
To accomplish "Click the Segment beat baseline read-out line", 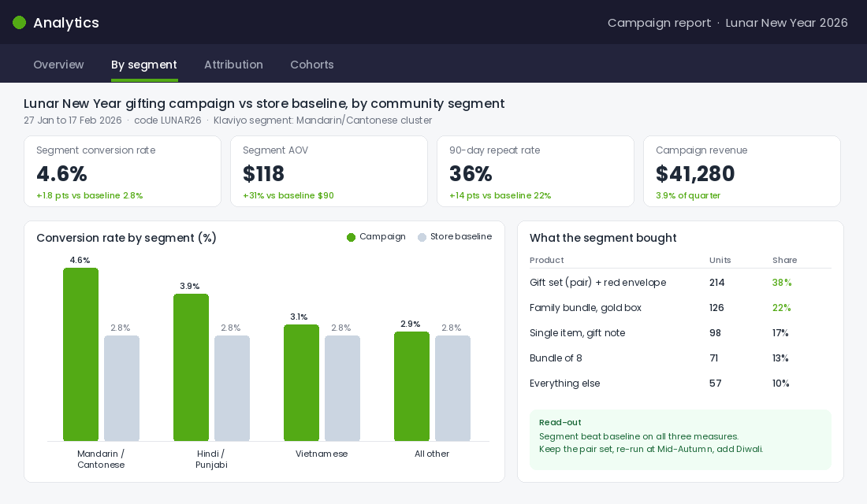I will (639, 436).
